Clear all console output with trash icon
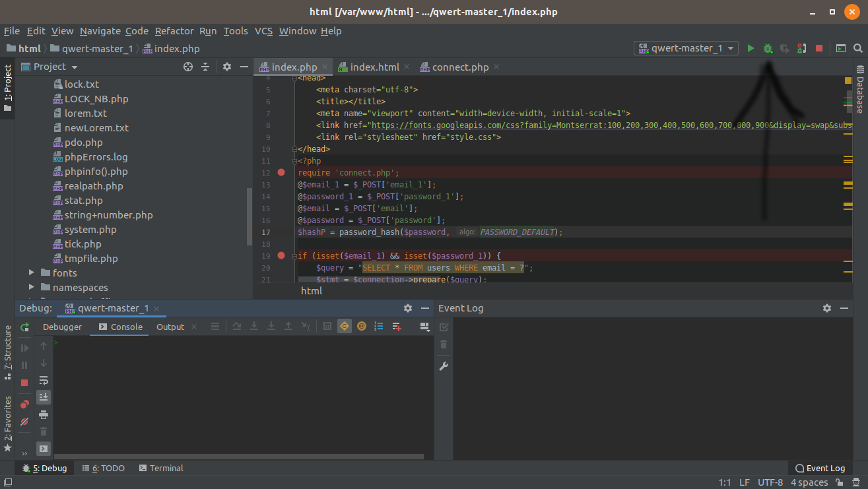Viewport: 868px width, 489px height. [44, 431]
